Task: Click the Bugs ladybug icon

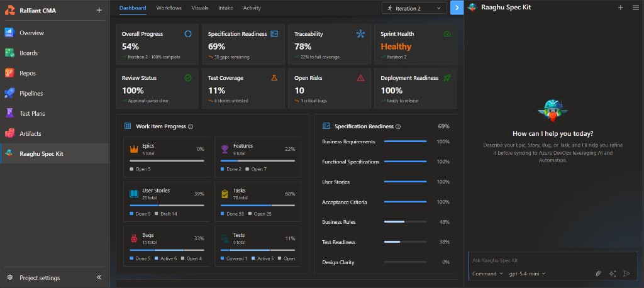Action: coord(134,238)
